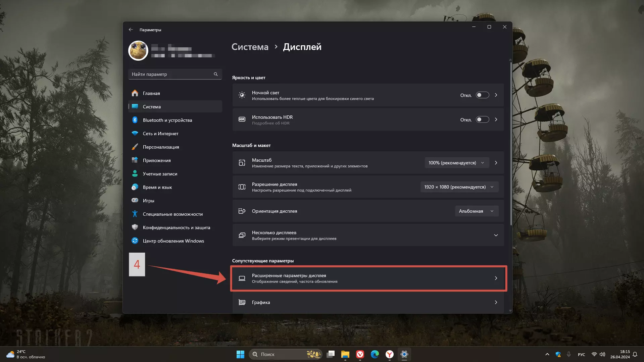Click the Конфиденциальность и защита shield icon
The image size is (644, 362).
(x=135, y=227)
